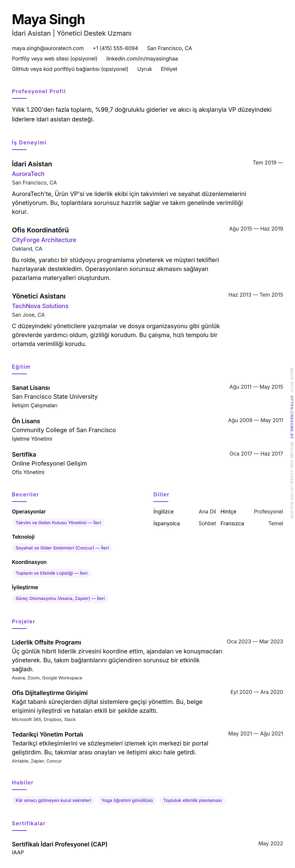Click the Portföy veya web sitesi placeholder
This screenshot has width=295, height=868.
pos(55,59)
